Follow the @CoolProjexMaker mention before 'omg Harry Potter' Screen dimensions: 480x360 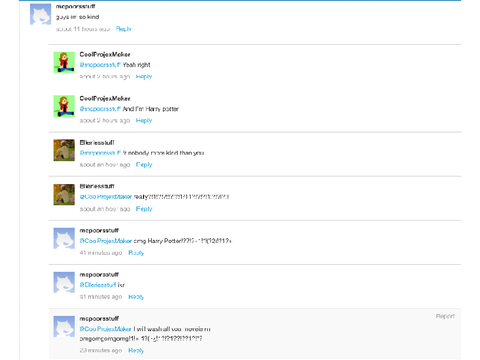[x=106, y=241]
